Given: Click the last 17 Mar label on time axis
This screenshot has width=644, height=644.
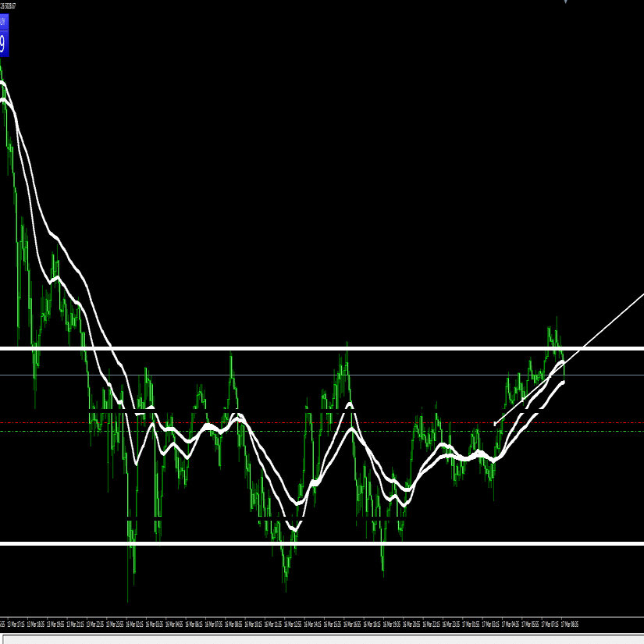Looking at the screenshot, I should coord(570,624).
